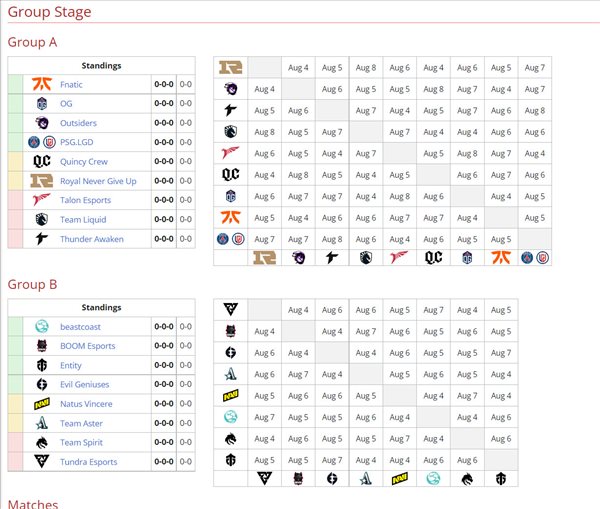This screenshot has width=600, height=509.
Task: Open the OG team link
Action: [66, 104]
